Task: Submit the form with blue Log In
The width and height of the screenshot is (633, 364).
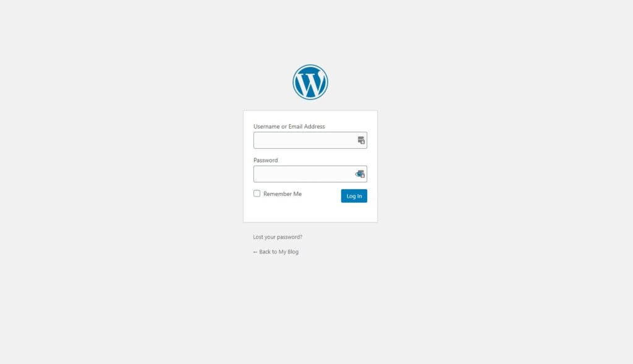Action: pos(354,196)
